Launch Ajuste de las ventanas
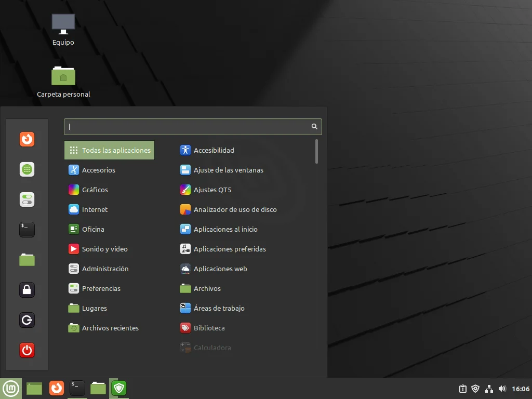Viewport: 532px width, 399px height. click(228, 170)
